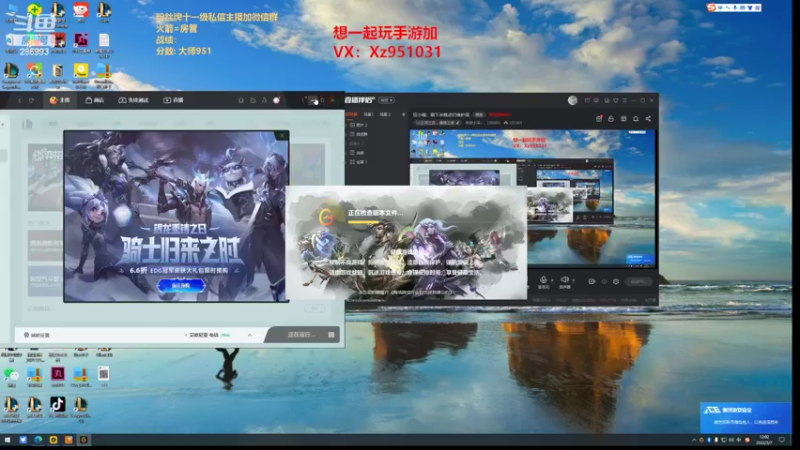Open notifications via the bell icon
Screen dimensions: 800x450
(636, 119)
